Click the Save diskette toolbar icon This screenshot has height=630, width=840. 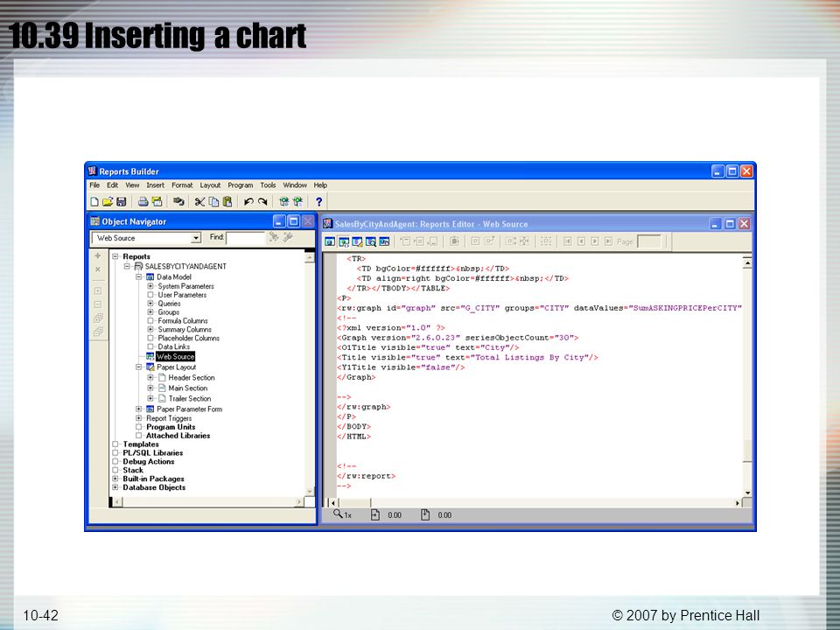click(x=121, y=202)
